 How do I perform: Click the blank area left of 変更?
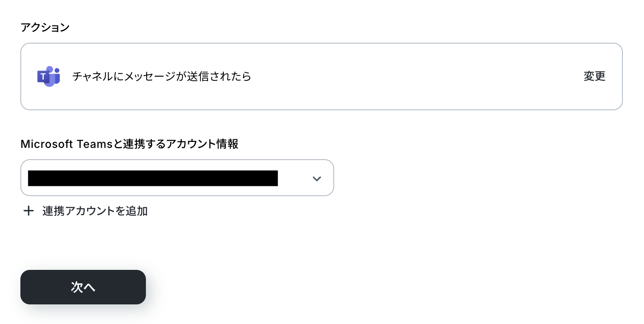pos(416,76)
